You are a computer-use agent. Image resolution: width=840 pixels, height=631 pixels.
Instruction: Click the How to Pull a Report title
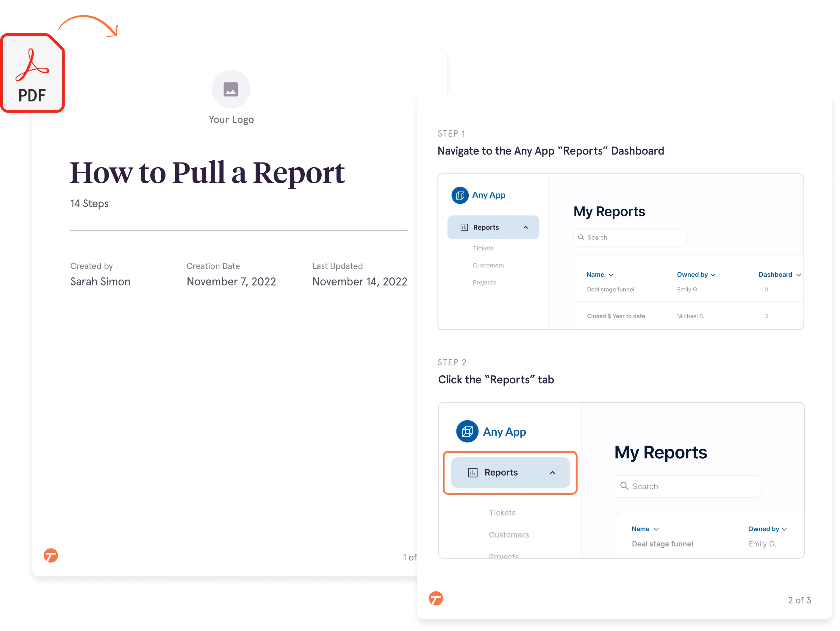tap(207, 173)
